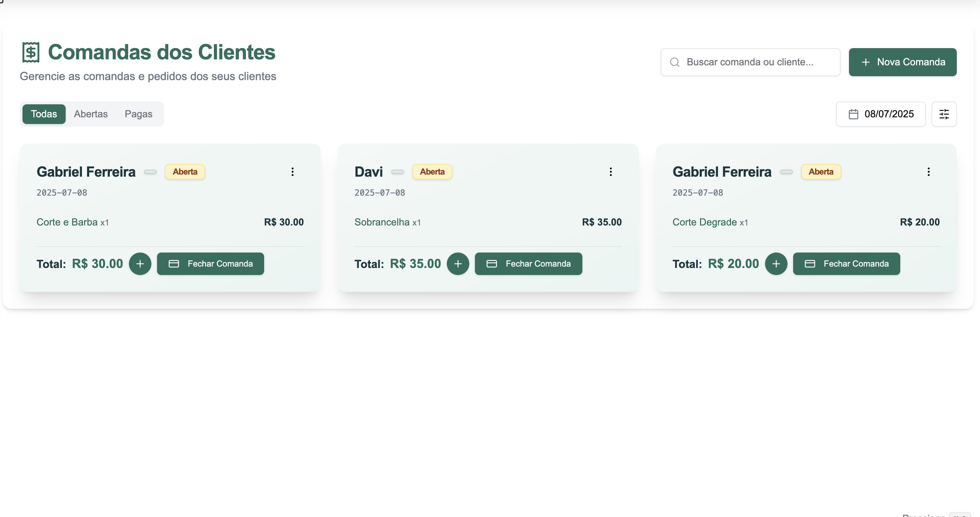Expand kebab menu on Corte Degrade card
Image resolution: width=980 pixels, height=517 pixels.
(928, 172)
